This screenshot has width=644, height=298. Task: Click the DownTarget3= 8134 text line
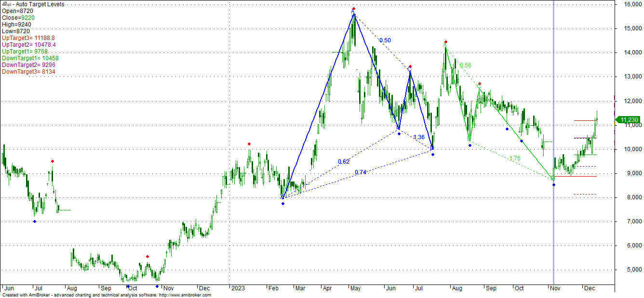point(28,72)
